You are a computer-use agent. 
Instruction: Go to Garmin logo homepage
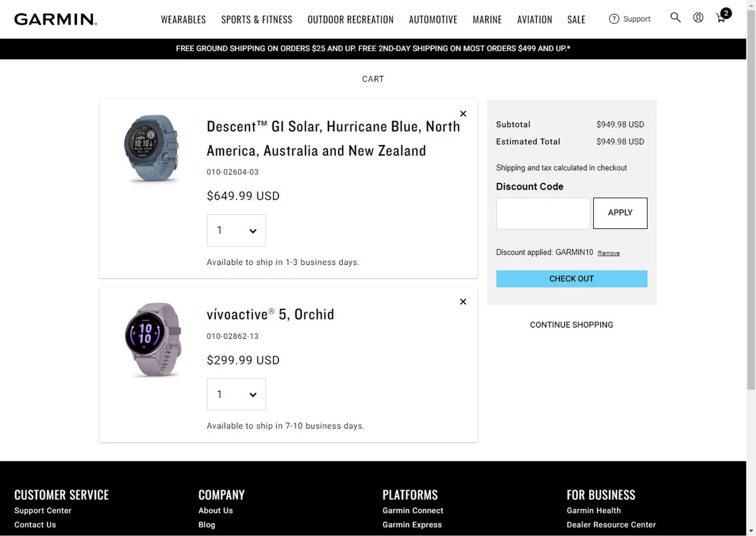coord(55,19)
